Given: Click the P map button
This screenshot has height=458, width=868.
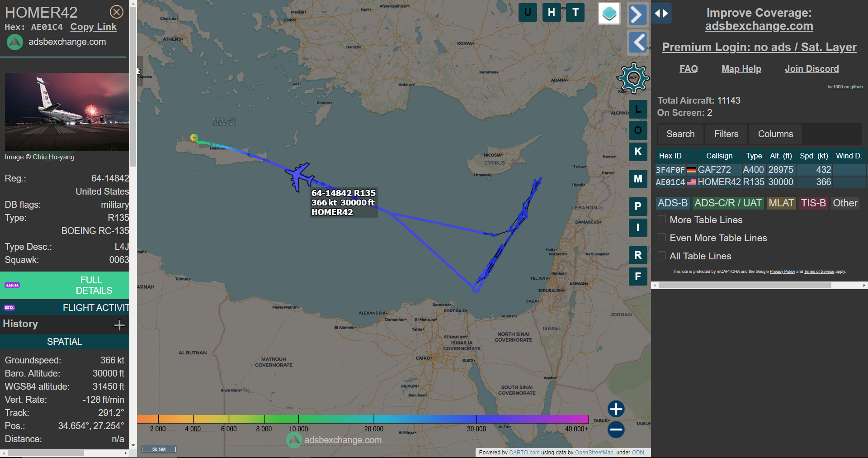Looking at the screenshot, I should tap(638, 206).
